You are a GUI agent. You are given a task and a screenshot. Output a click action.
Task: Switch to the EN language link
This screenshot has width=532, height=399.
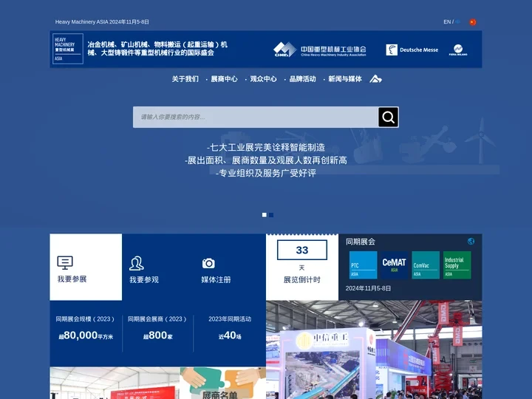click(x=447, y=21)
